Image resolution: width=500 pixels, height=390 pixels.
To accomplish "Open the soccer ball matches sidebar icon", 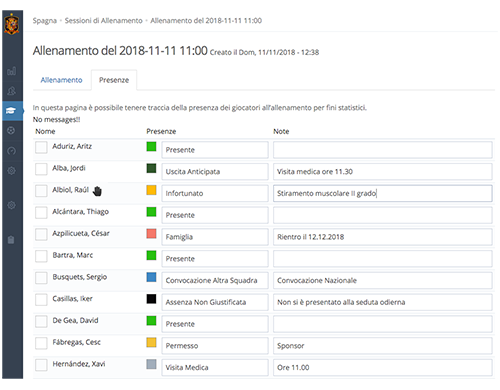I will click(x=11, y=131).
